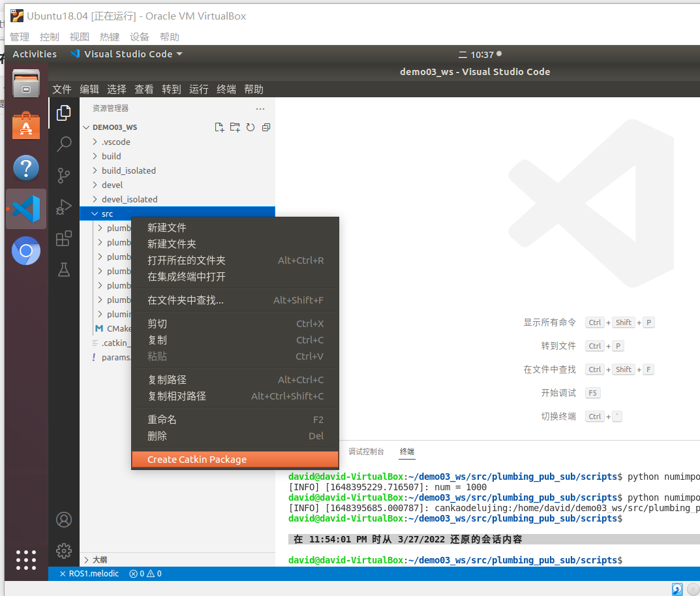This screenshot has height=596, width=700.
Task: Open the Accounts icon in the activity bar
Action: click(64, 520)
